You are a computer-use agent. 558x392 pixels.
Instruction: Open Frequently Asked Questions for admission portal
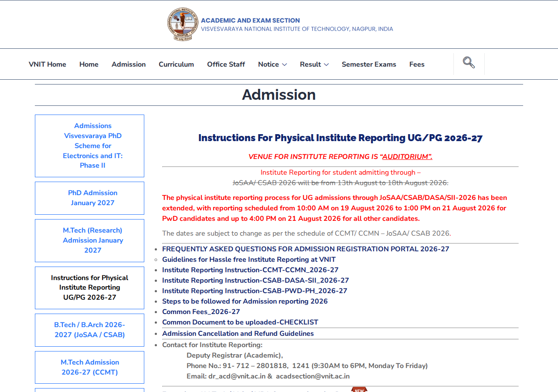pos(306,249)
